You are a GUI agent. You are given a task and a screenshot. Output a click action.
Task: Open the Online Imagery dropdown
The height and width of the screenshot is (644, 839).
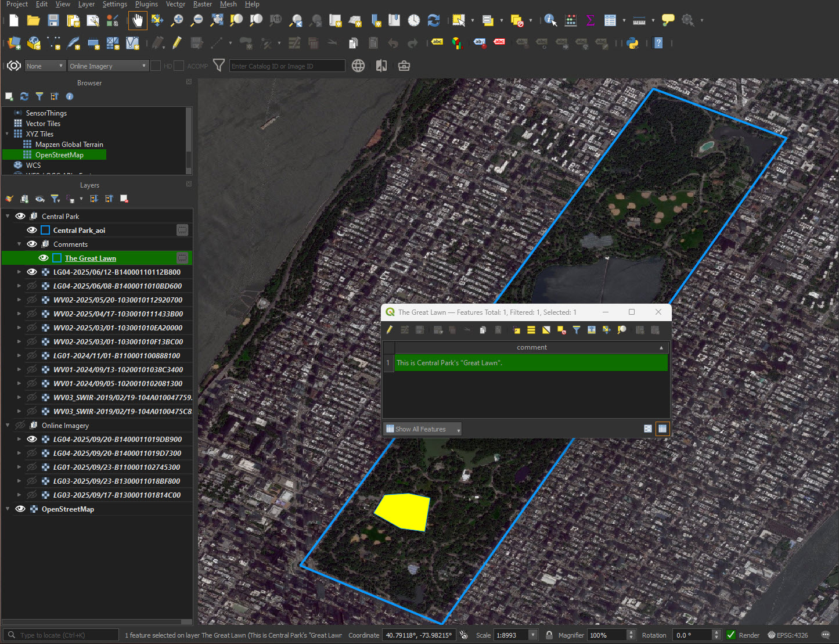click(x=108, y=66)
